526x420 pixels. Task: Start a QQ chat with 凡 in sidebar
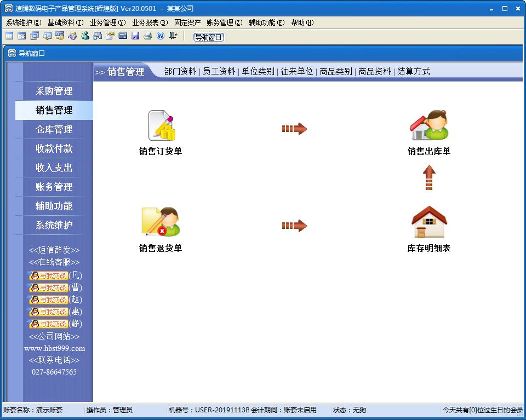(49, 276)
